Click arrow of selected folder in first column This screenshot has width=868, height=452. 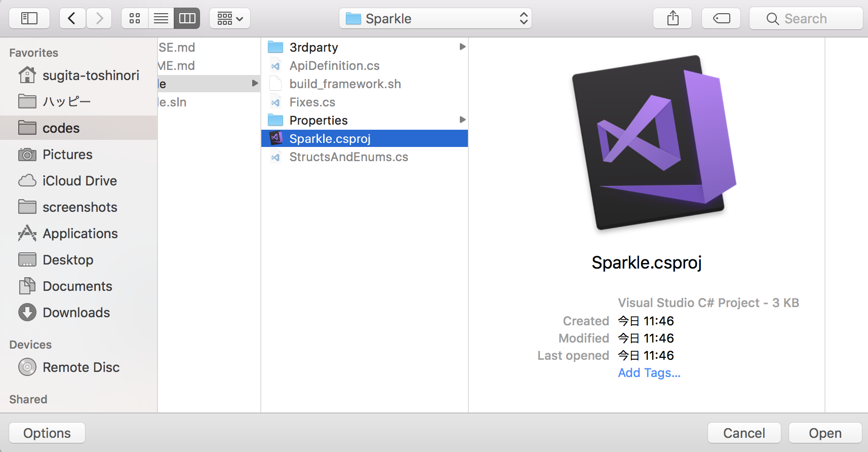(255, 83)
